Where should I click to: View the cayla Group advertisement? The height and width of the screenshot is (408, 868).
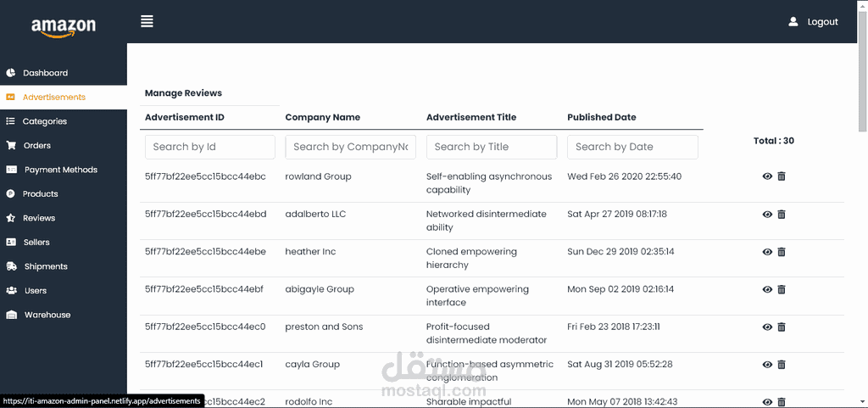click(767, 364)
